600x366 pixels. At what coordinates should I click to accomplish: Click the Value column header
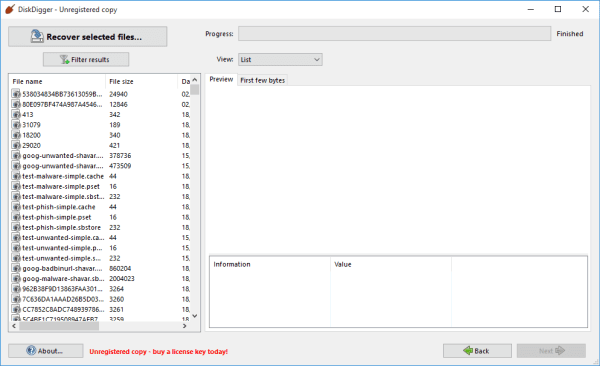391,264
